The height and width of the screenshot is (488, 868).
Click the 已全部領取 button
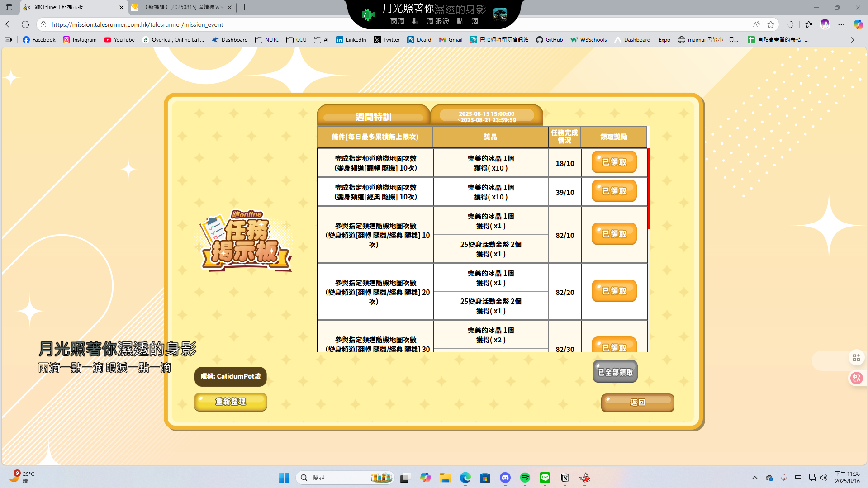coord(615,372)
